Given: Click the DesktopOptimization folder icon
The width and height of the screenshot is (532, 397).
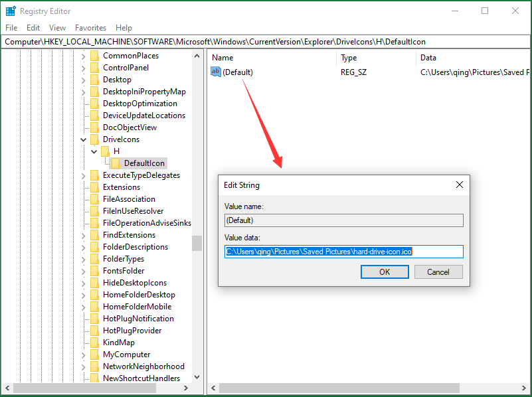Looking at the screenshot, I should 95,104.
